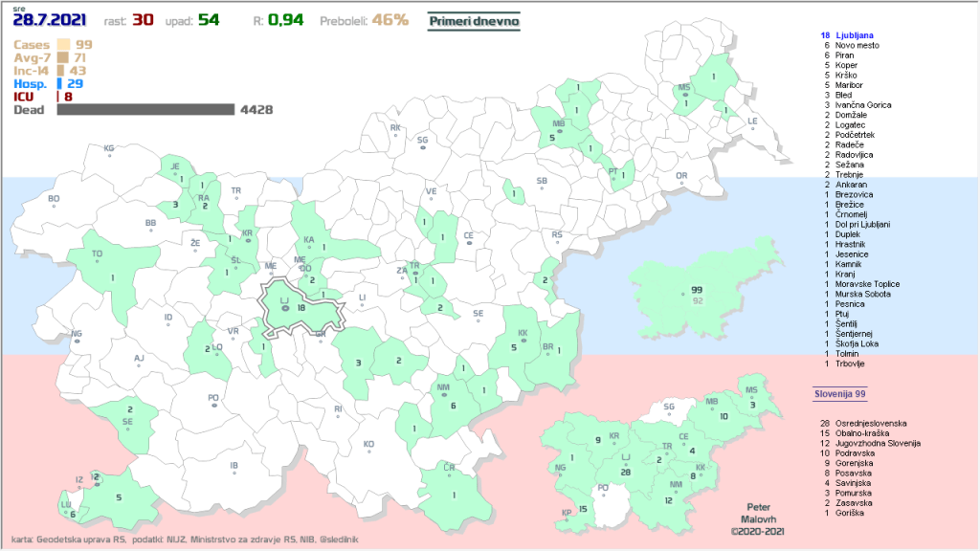Select Novo mesto in the municipality list
This screenshot has width=980, height=551.
click(857, 45)
